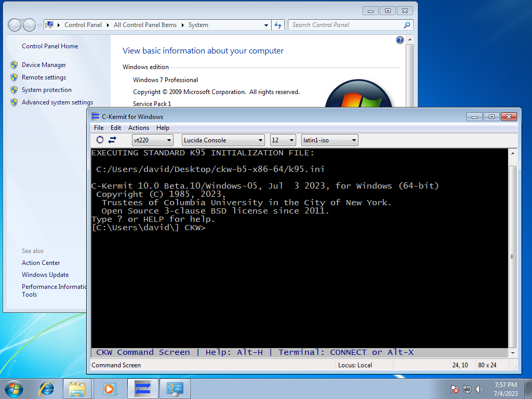
Task: Expand the arrow after Control Panel breadcrumb
Action: pos(108,25)
